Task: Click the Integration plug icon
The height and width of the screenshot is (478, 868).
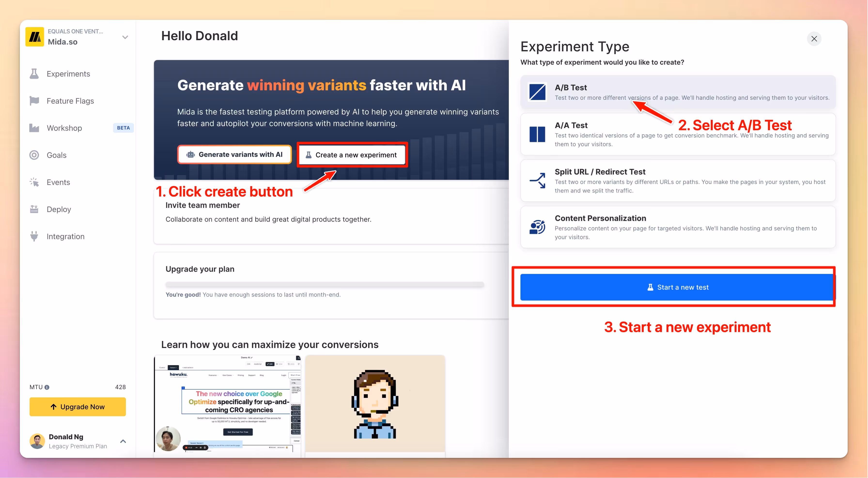Action: 34,237
